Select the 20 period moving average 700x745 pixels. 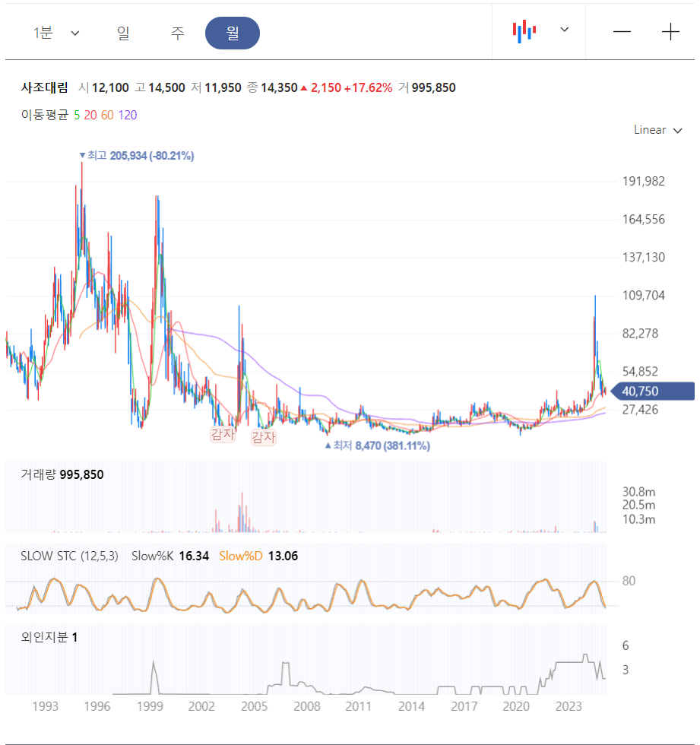(90, 115)
